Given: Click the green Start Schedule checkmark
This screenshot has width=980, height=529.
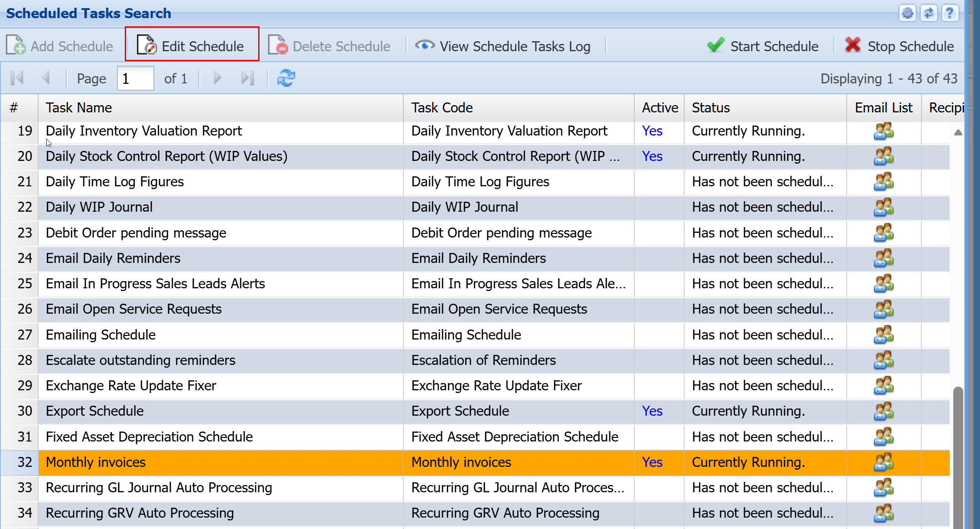Looking at the screenshot, I should (715, 45).
